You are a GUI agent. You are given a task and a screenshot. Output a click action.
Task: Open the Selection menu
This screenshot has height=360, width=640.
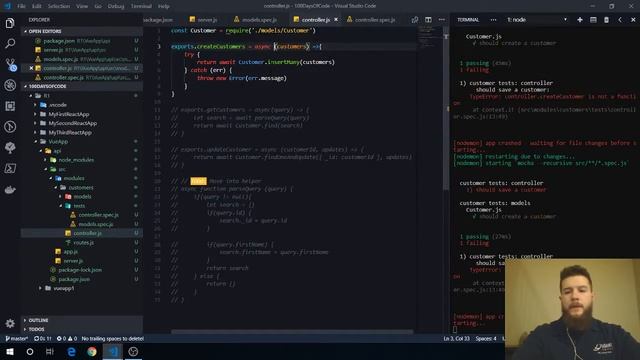coord(59,6)
